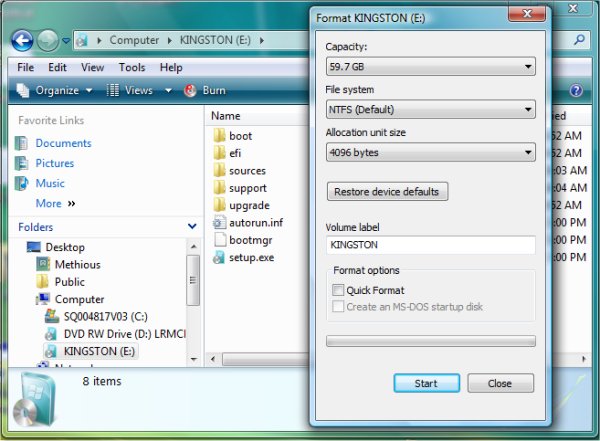Screen dimensions: 600x441
Task: Open the File menu
Action: [25, 68]
